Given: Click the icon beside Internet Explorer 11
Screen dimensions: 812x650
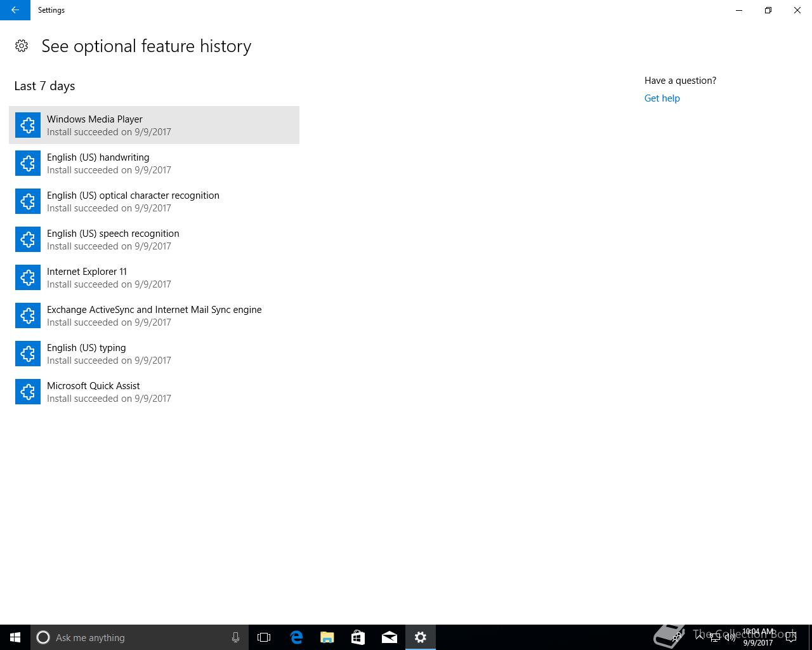Looking at the screenshot, I should 28,277.
